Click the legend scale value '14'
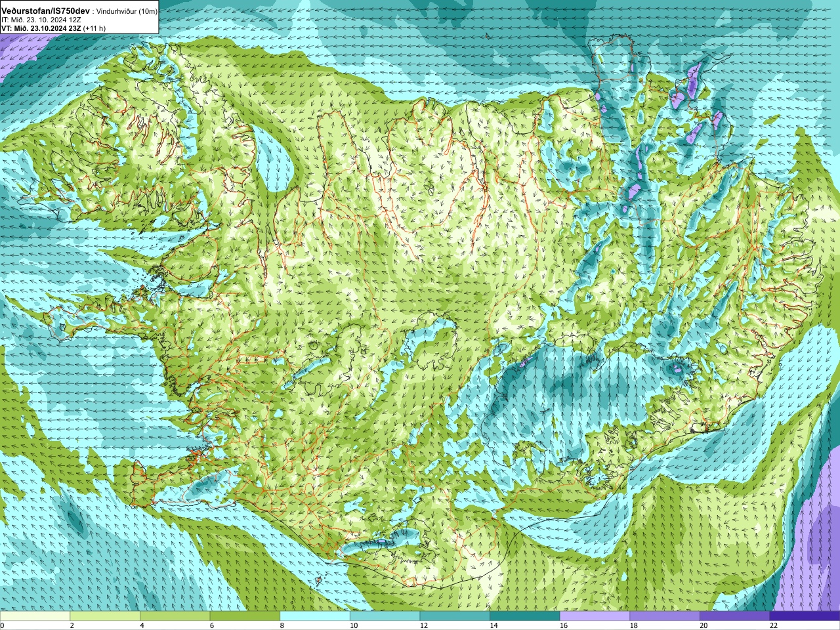This screenshot has height=630, width=840. tap(494, 625)
